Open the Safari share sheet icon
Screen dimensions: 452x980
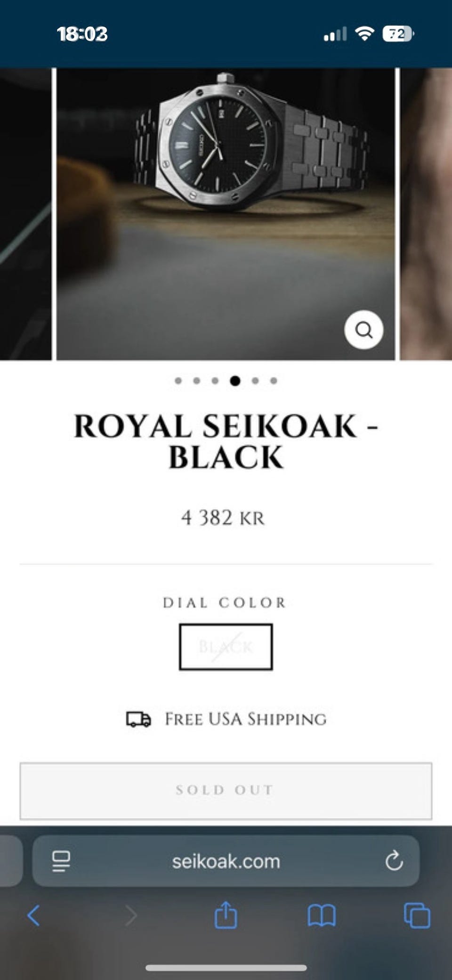(x=226, y=915)
